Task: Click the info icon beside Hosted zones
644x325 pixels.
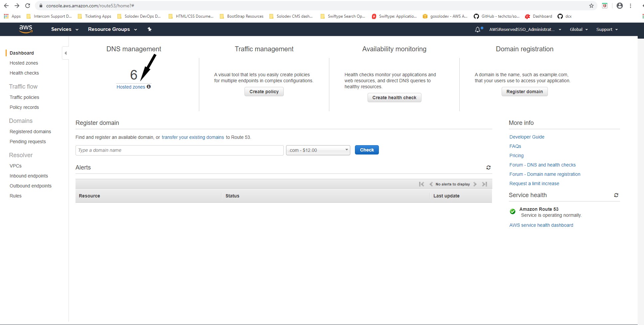Action: pos(149,87)
